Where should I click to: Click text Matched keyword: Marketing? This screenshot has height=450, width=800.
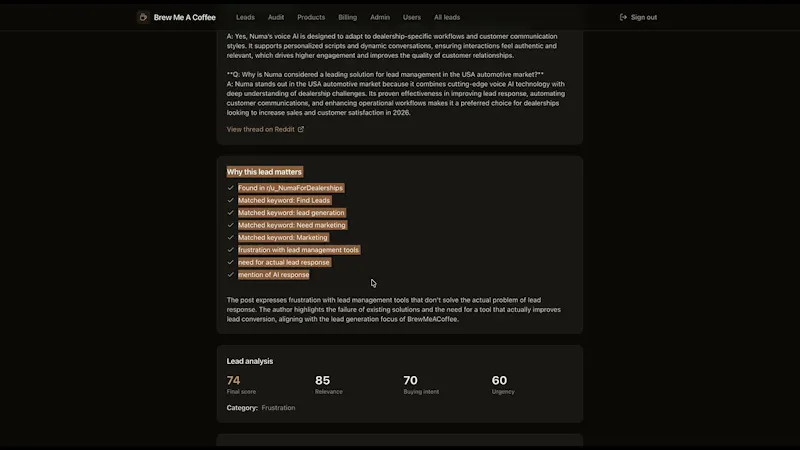tap(283, 237)
